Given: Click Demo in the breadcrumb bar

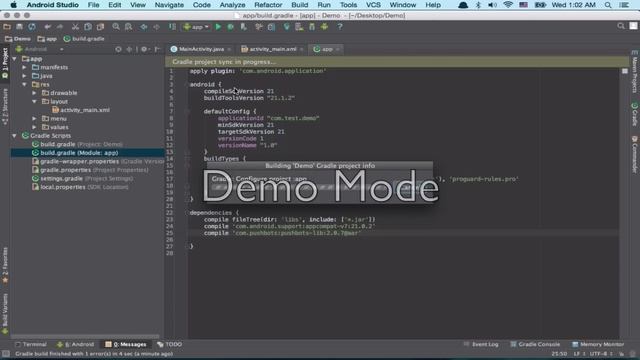Looking at the screenshot, I should pyautogui.click(x=18, y=39).
